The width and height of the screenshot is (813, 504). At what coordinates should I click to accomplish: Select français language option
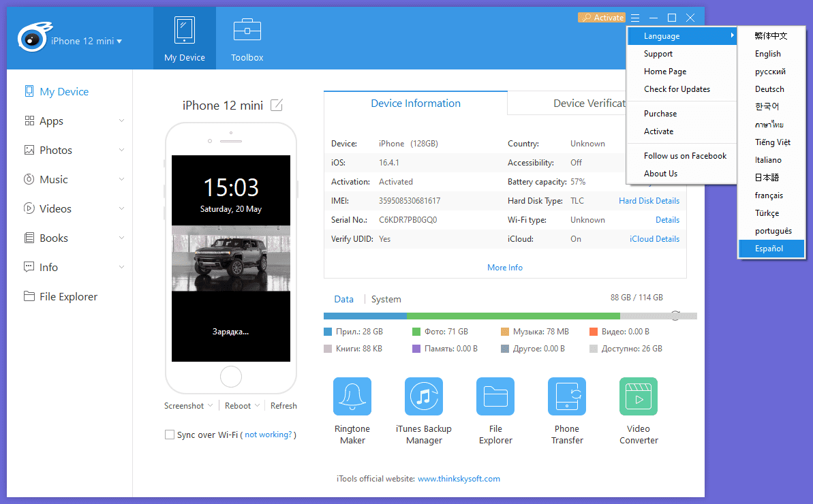coord(771,195)
